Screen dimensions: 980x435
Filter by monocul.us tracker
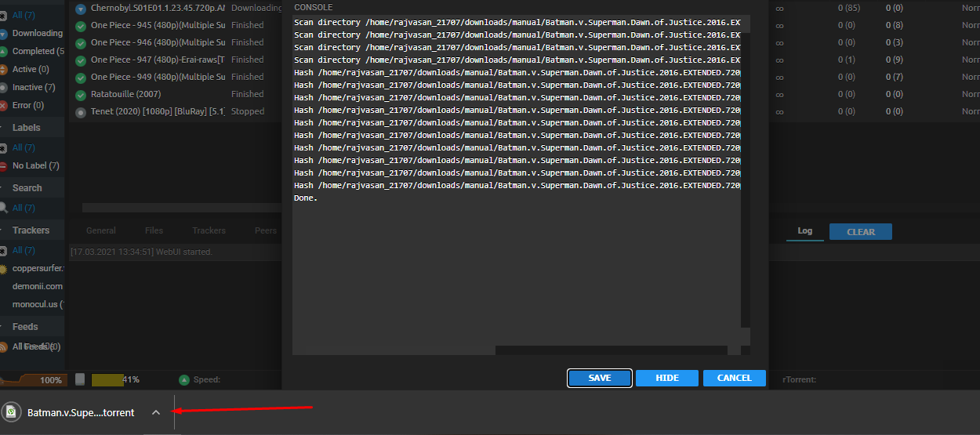point(38,305)
